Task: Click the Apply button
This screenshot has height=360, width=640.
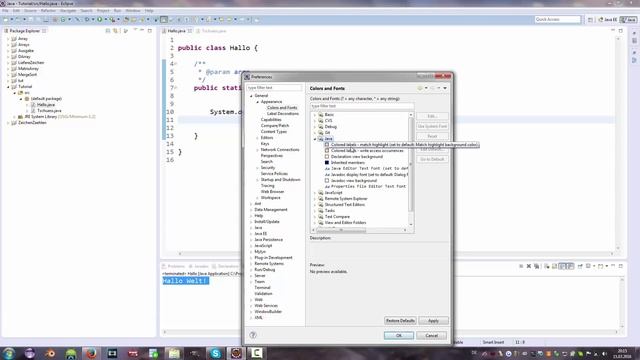Action: click(x=433, y=321)
